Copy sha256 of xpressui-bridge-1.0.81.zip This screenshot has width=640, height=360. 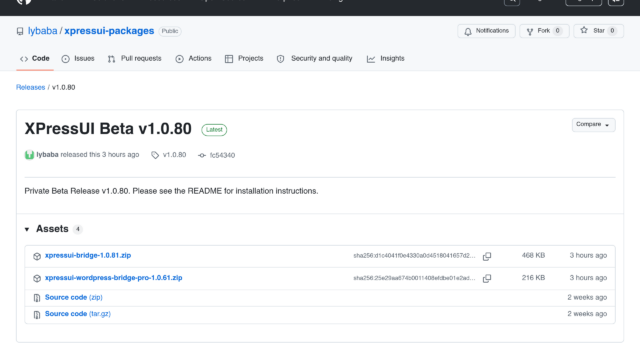click(487, 256)
